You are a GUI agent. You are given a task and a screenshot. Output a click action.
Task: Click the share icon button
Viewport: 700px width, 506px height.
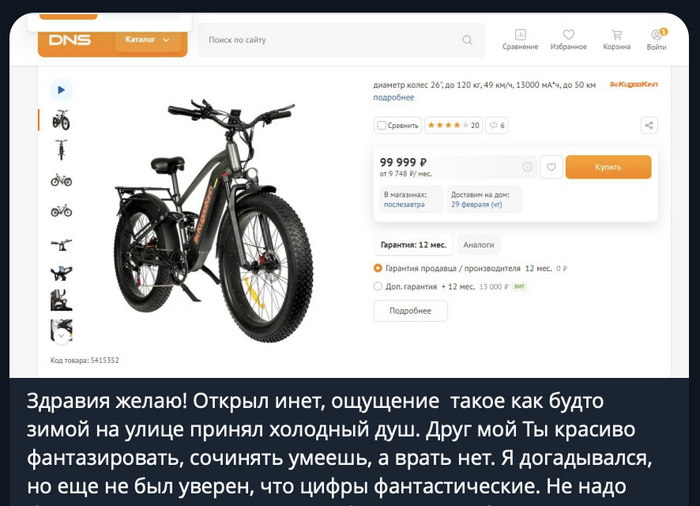pyautogui.click(x=649, y=125)
